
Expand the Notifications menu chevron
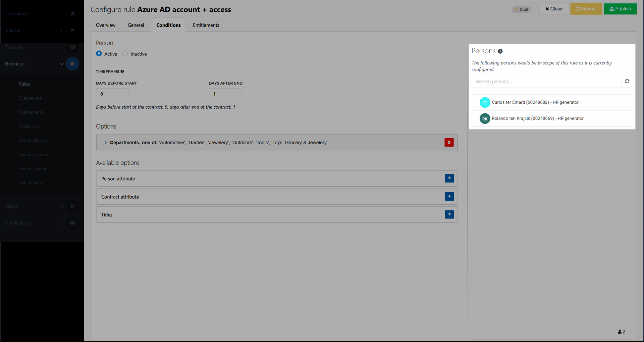click(x=62, y=223)
